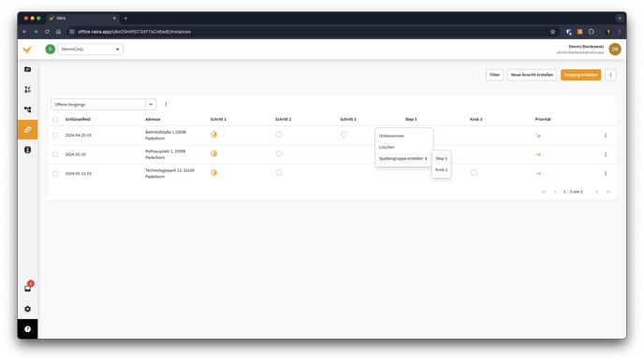The width and height of the screenshot is (644, 362).
Task: Open the DennisCorp organization dropdown
Action: coord(91,50)
